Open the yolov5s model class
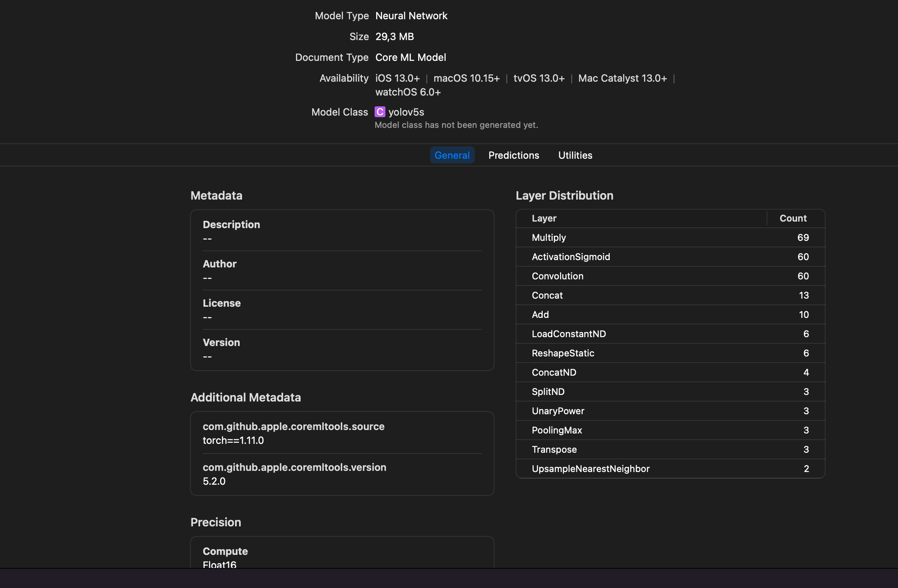This screenshot has width=898, height=588. [x=406, y=112]
